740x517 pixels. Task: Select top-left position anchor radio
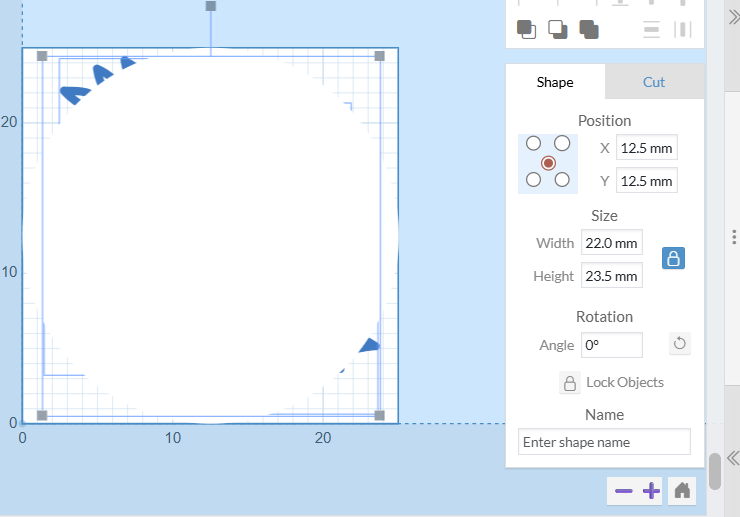pyautogui.click(x=534, y=144)
